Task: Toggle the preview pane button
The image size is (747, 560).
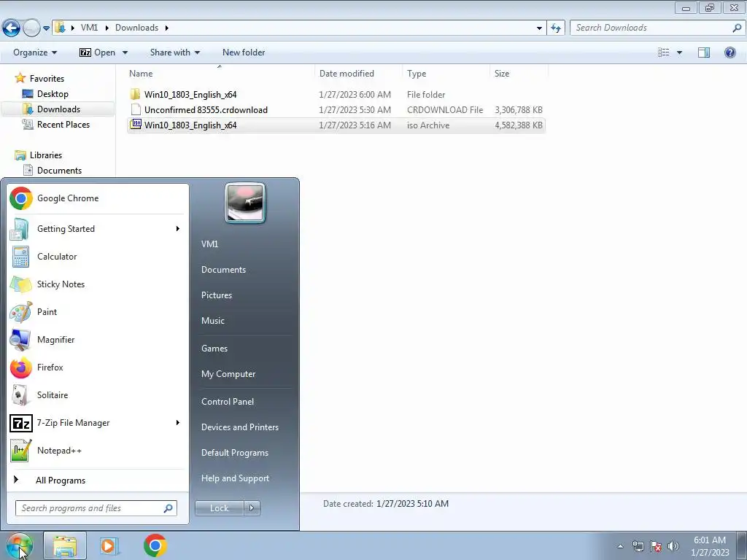Action: (x=704, y=52)
